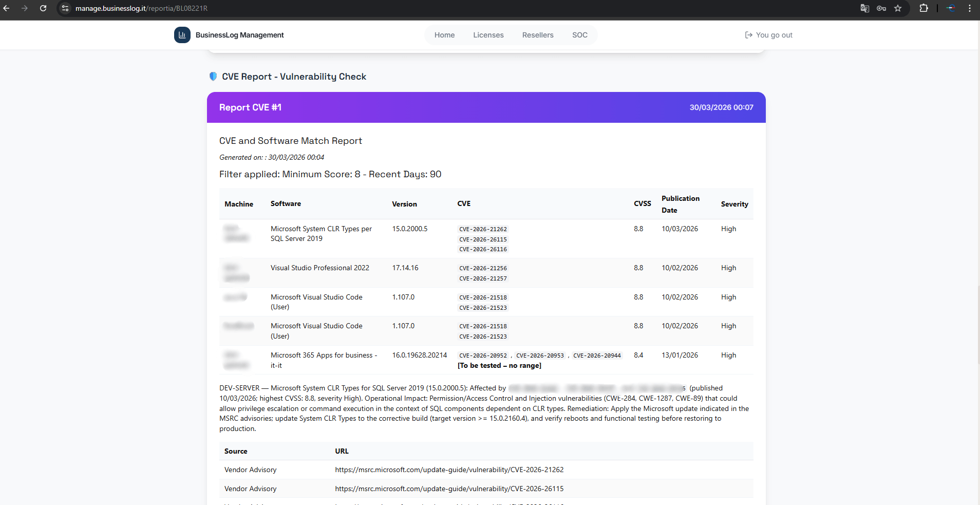Screen dimensions: 980x505
Task: Click publication date 10/03/2026
Action: click(x=680, y=229)
